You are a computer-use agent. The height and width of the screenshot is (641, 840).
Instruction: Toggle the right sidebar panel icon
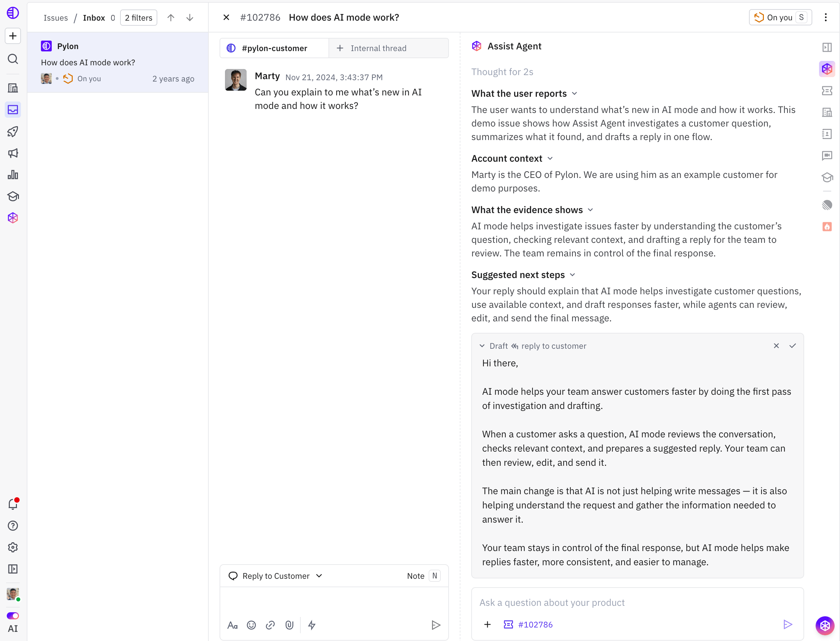(x=827, y=47)
